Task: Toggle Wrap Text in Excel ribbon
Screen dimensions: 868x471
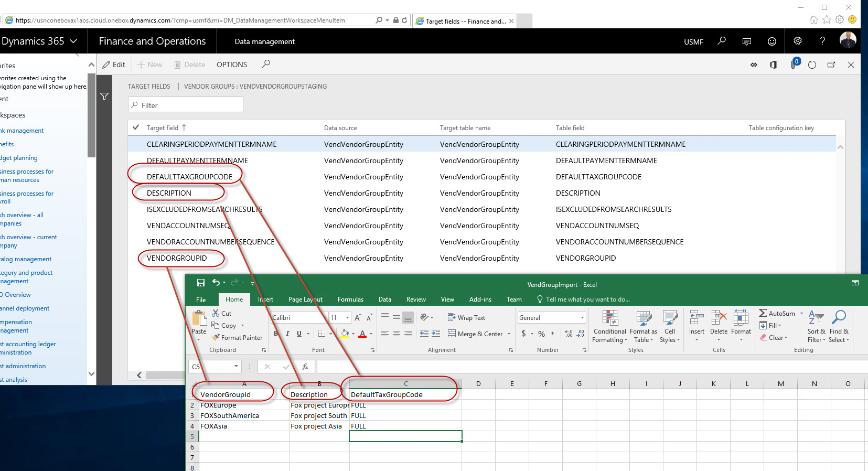Action: click(x=466, y=317)
